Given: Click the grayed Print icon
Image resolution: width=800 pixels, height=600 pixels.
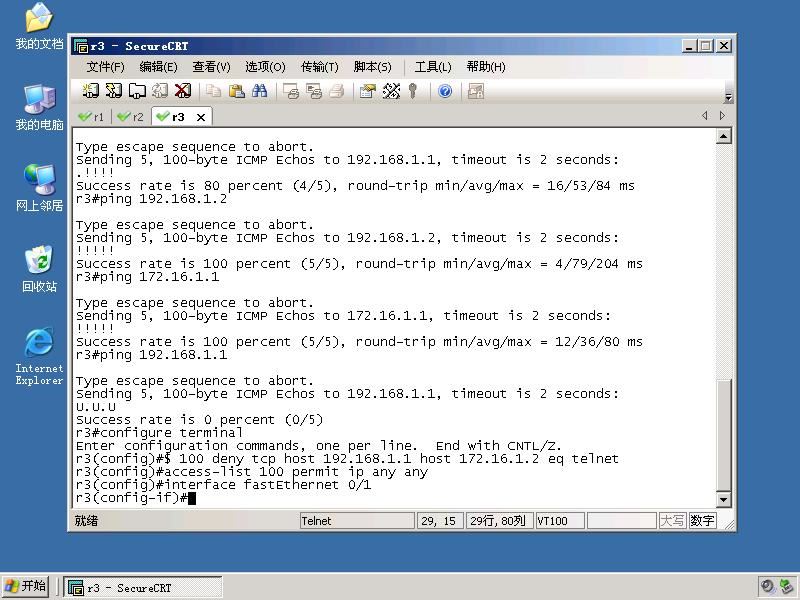Looking at the screenshot, I should 337,91.
